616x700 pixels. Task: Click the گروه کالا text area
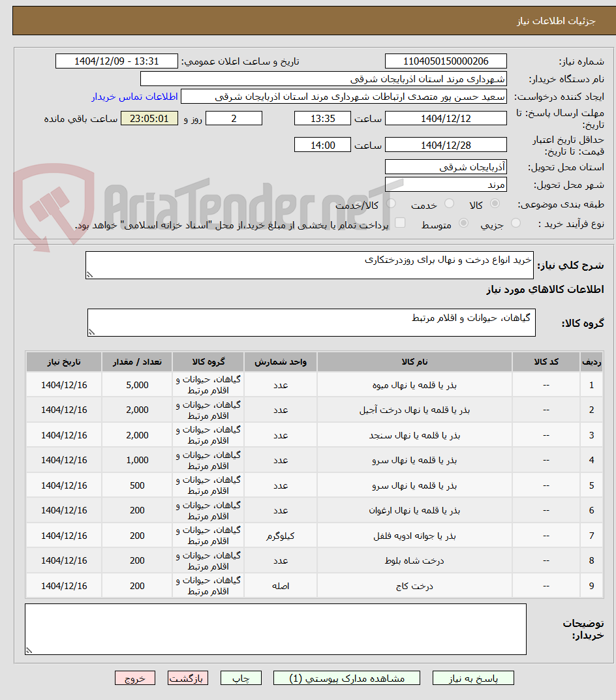(x=311, y=322)
